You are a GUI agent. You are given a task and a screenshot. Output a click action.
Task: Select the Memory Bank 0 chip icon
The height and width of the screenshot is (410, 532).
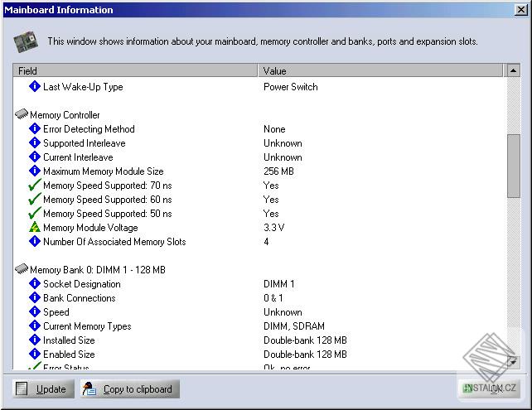(x=22, y=269)
